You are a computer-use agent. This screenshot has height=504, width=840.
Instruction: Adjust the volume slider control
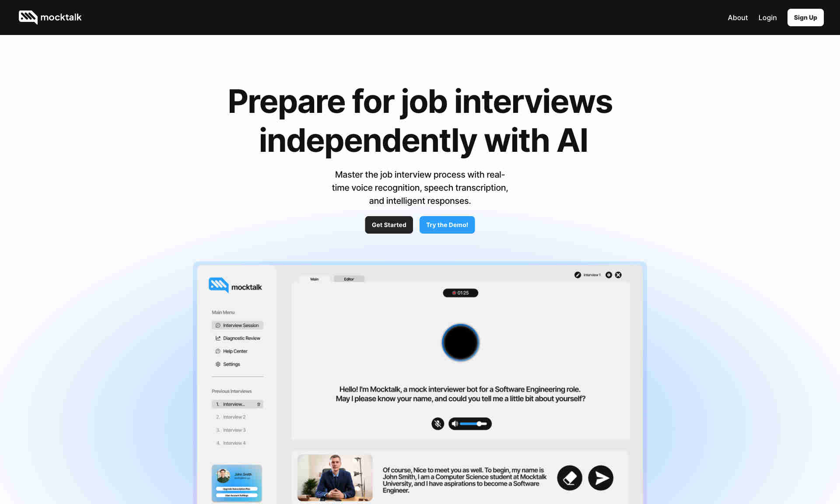click(x=480, y=423)
